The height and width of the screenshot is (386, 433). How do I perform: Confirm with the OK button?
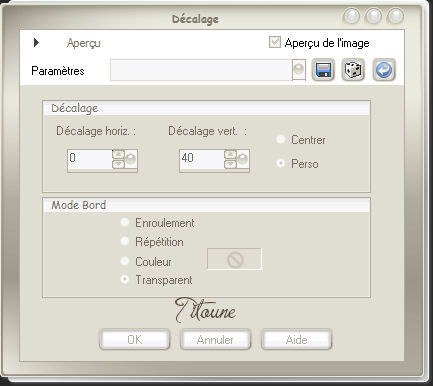point(135,339)
